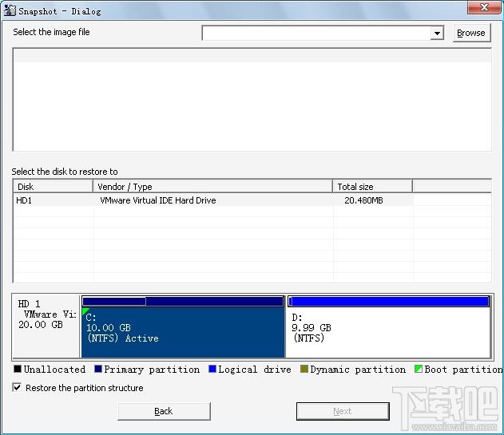Click the Dynamic partition legend swatch

[304, 369]
